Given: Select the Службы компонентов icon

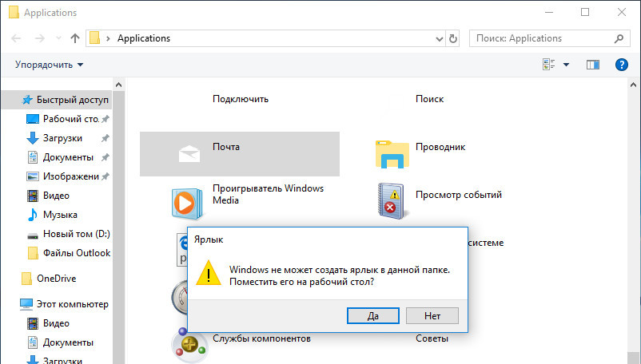Looking at the screenshot, I should coord(189,345).
